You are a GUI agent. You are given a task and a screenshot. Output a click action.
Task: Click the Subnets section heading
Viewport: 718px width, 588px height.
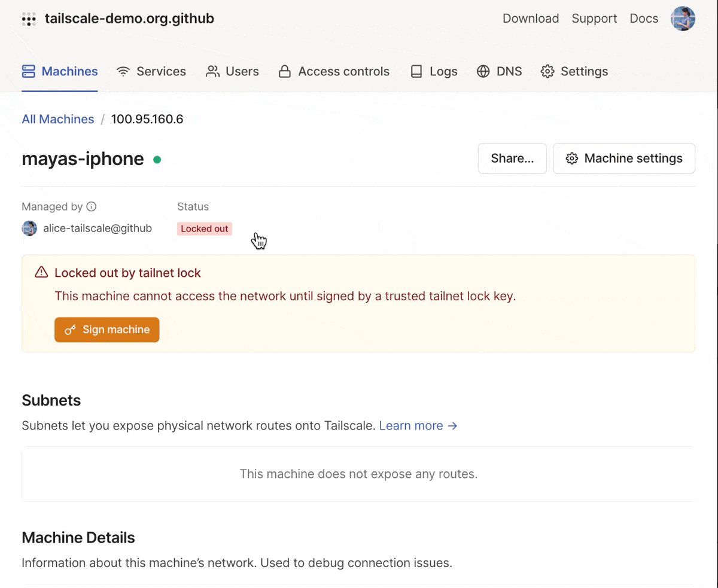coord(51,400)
